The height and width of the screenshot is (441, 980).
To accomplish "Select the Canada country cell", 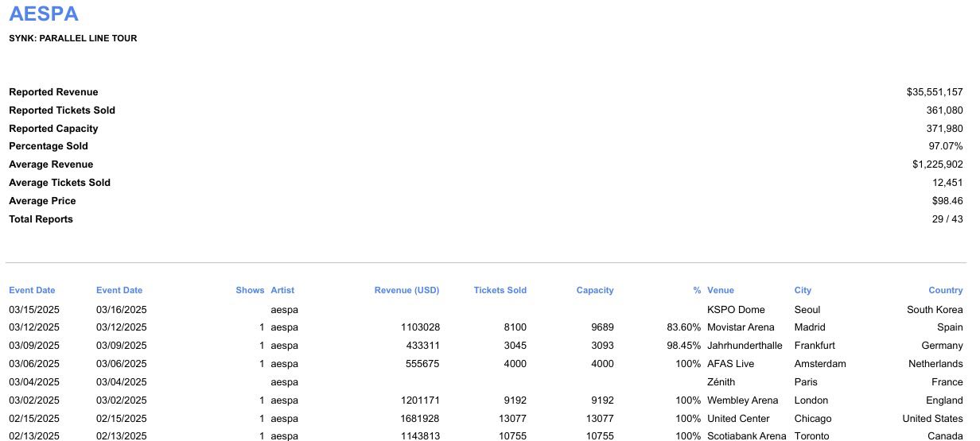I will pos(945,436).
